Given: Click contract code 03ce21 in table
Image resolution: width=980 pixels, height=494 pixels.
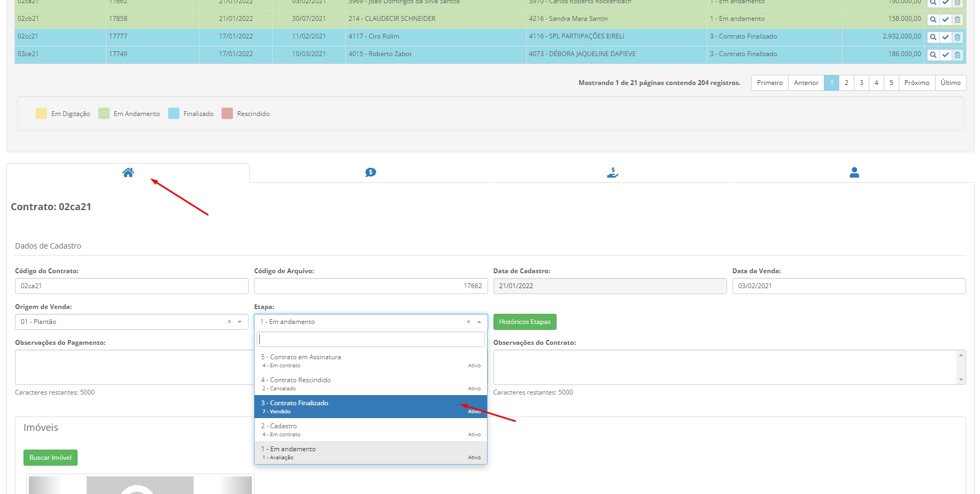Looking at the screenshot, I should [28, 54].
